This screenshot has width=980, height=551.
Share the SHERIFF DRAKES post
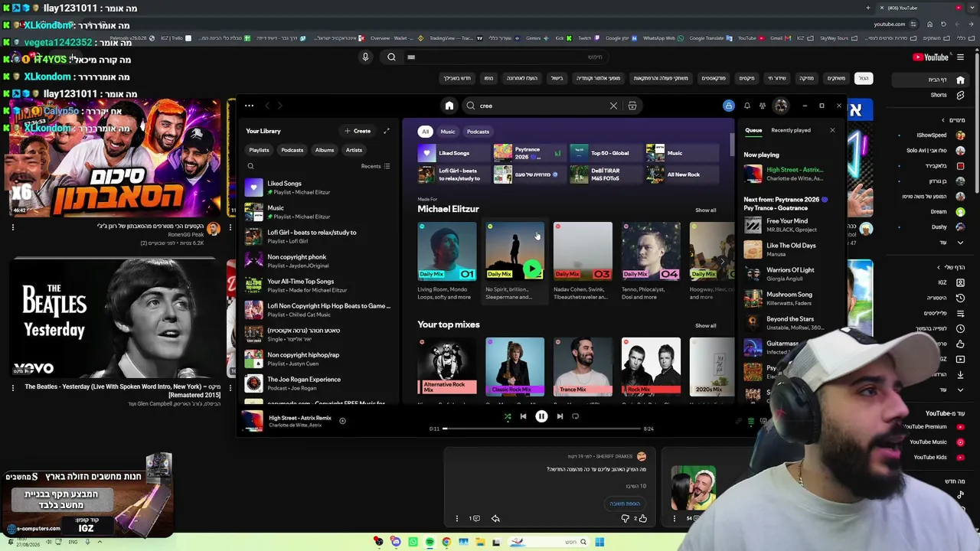[x=495, y=518]
